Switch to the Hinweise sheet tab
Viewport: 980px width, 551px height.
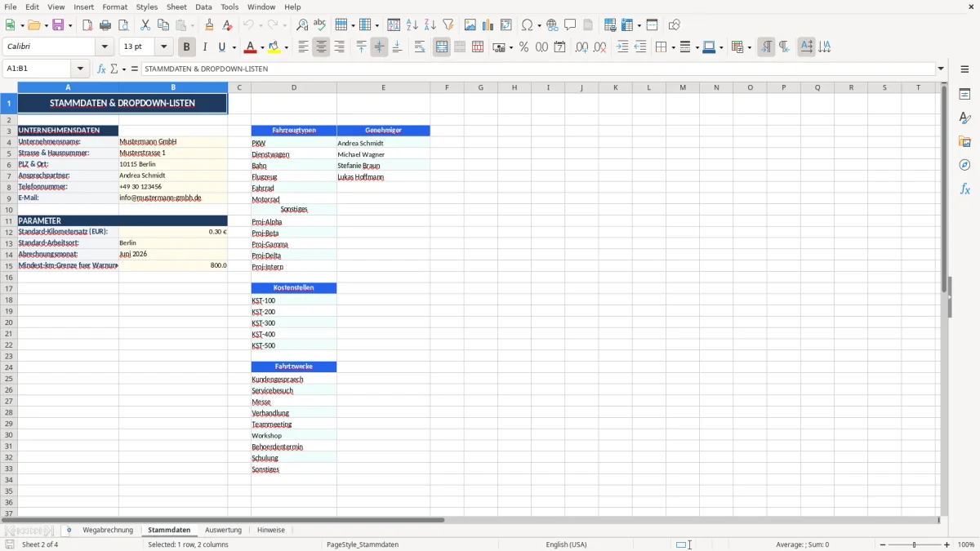click(271, 530)
